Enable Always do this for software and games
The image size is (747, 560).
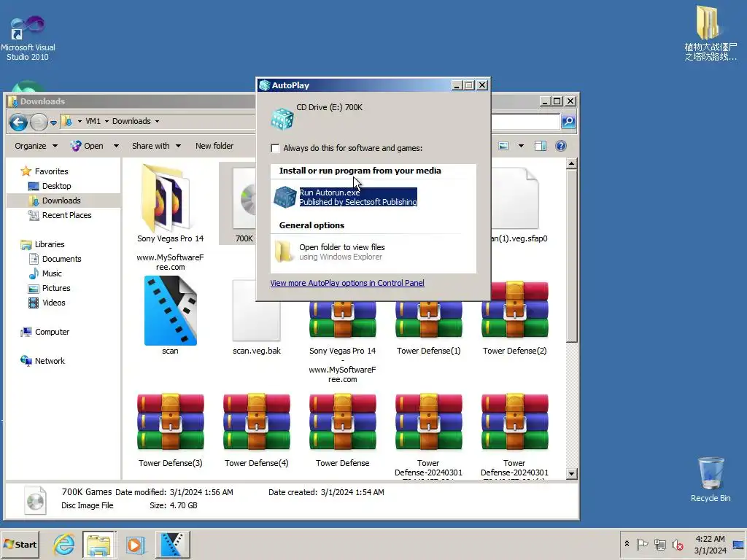pyautogui.click(x=275, y=148)
